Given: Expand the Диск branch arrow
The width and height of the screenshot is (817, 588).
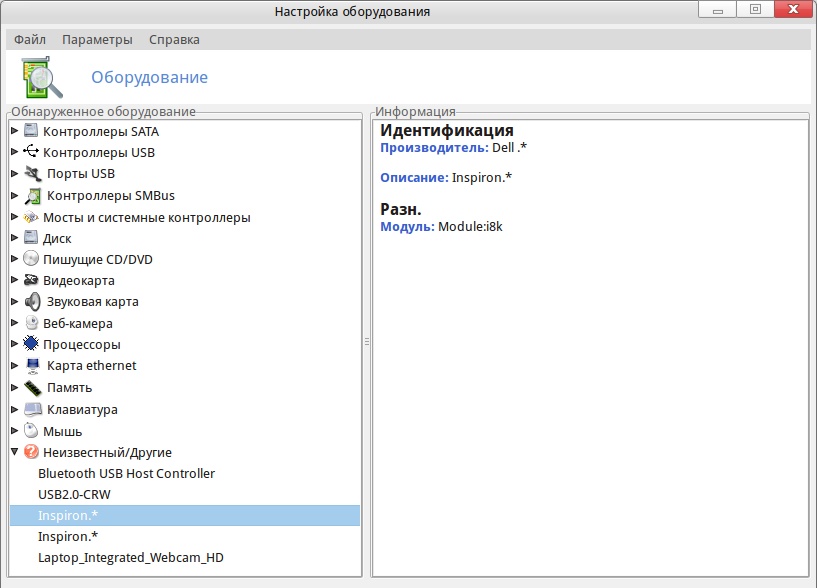Looking at the screenshot, I should point(15,238).
